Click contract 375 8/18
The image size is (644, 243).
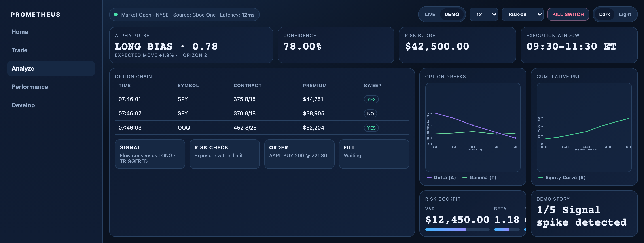[x=244, y=99]
